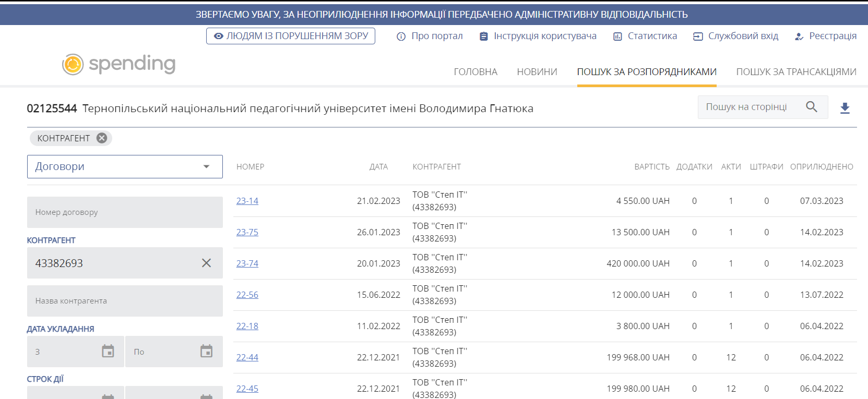The height and width of the screenshot is (399, 868).
Task: Open Статистика page
Action: point(645,36)
